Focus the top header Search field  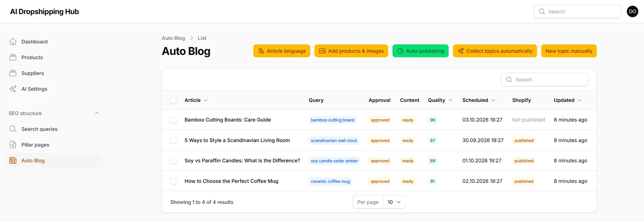(x=578, y=12)
